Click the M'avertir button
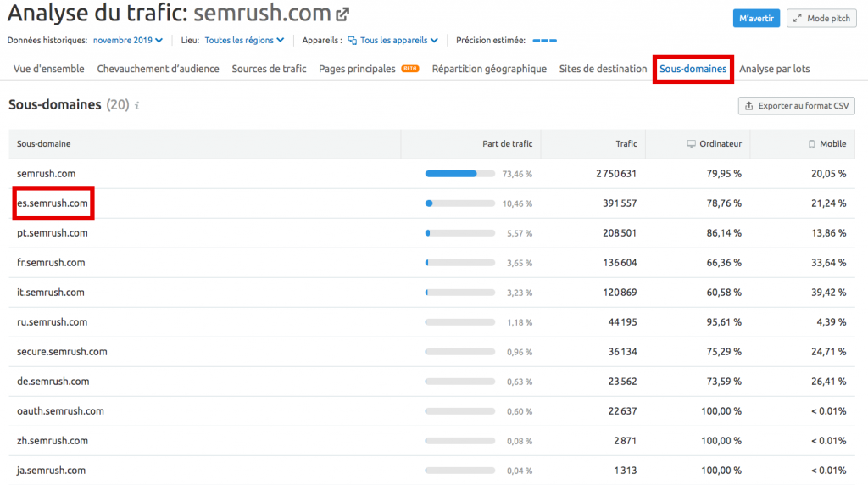The height and width of the screenshot is (485, 868). 757,19
